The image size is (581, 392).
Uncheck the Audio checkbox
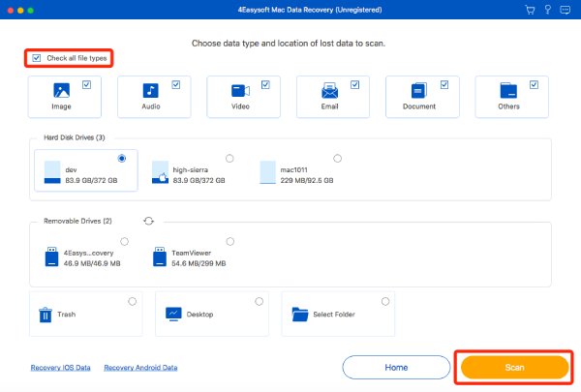click(x=176, y=84)
